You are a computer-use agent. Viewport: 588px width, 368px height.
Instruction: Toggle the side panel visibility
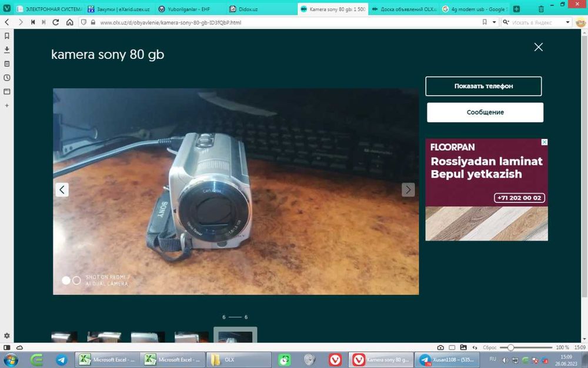coord(6,347)
